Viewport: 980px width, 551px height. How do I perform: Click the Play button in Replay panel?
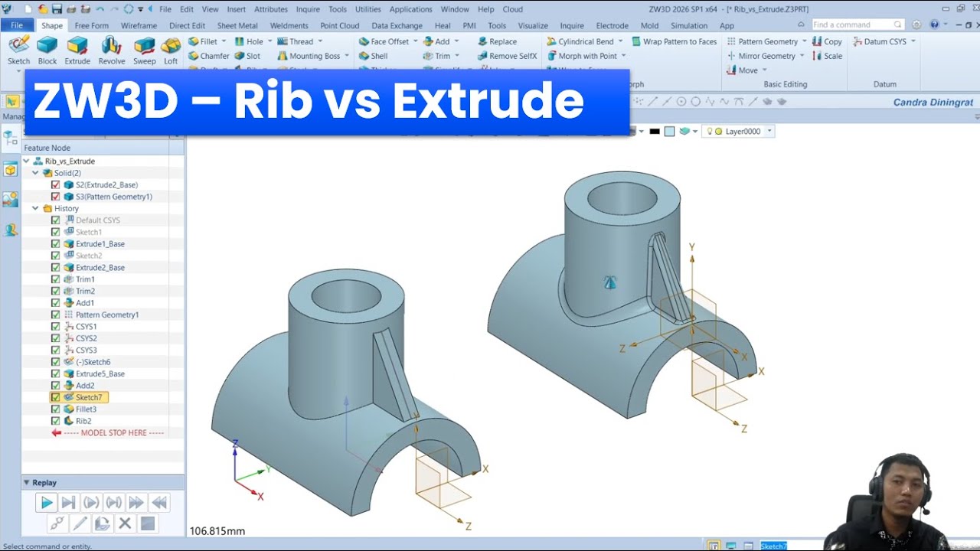pos(47,503)
